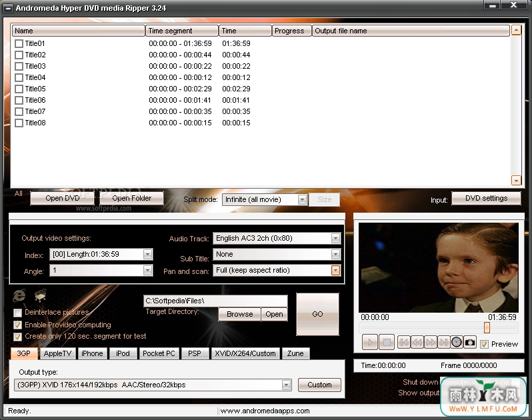Click the clock time icon
The width and height of the screenshot is (532, 420).
tap(457, 342)
